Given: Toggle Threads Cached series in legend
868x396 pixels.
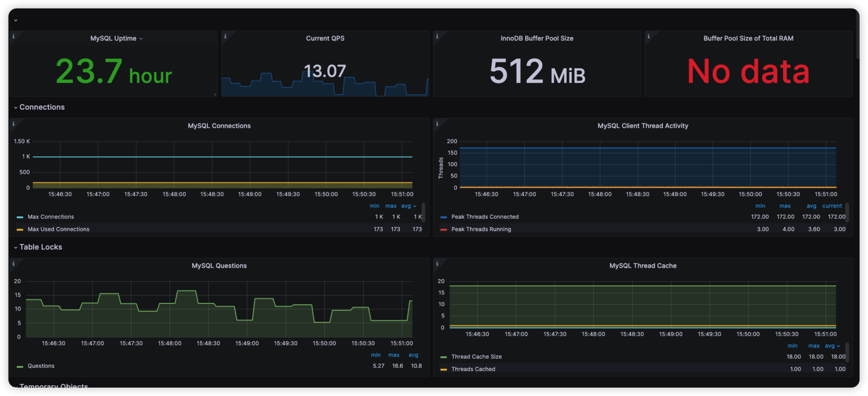Looking at the screenshot, I should (473, 369).
